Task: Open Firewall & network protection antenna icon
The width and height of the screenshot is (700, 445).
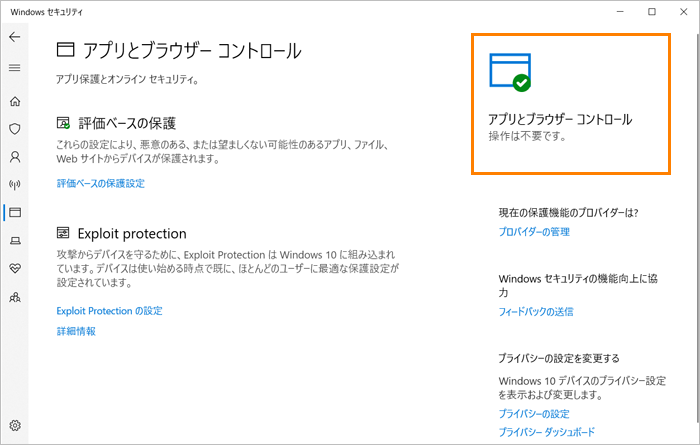Action: [15, 184]
